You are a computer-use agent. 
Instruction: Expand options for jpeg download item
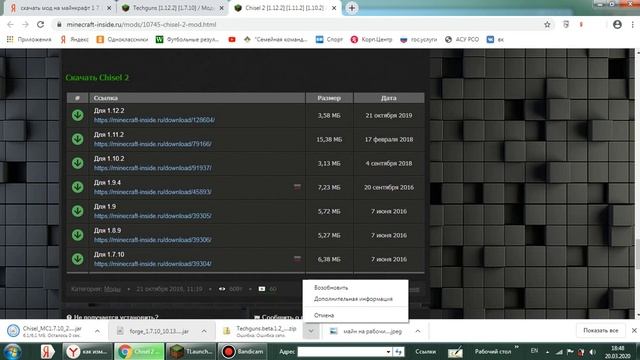(418, 331)
